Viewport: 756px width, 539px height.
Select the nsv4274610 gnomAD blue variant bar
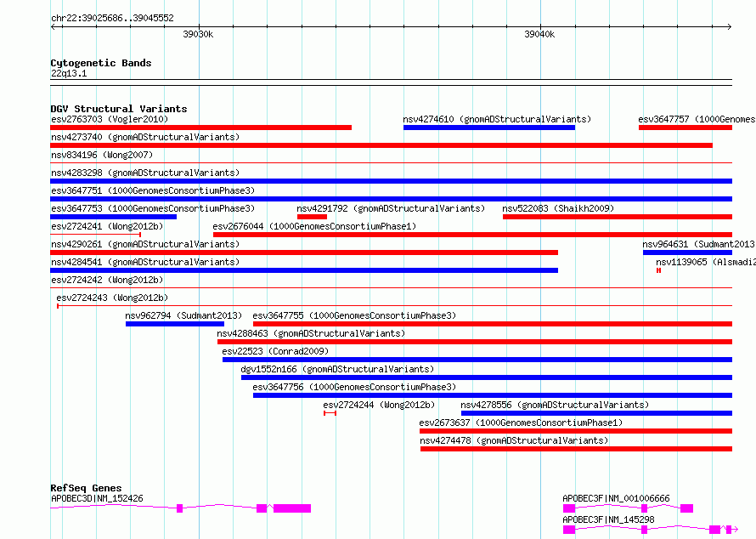(x=489, y=128)
